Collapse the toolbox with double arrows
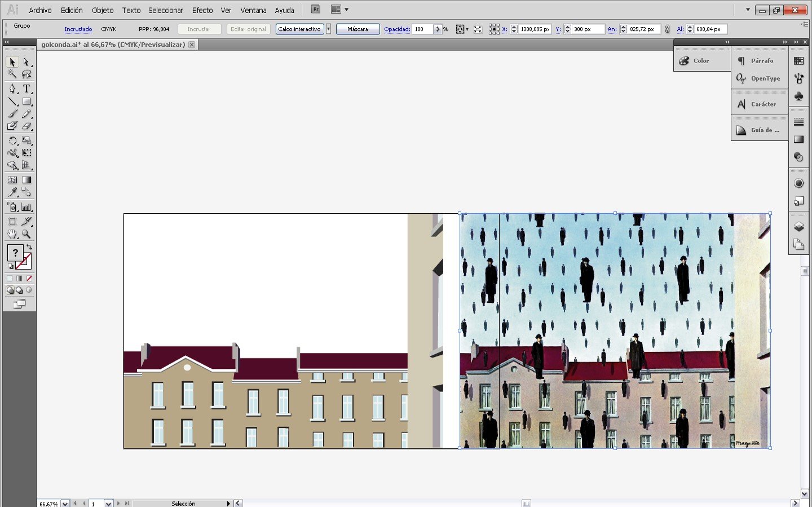812x507 pixels. (x=6, y=42)
